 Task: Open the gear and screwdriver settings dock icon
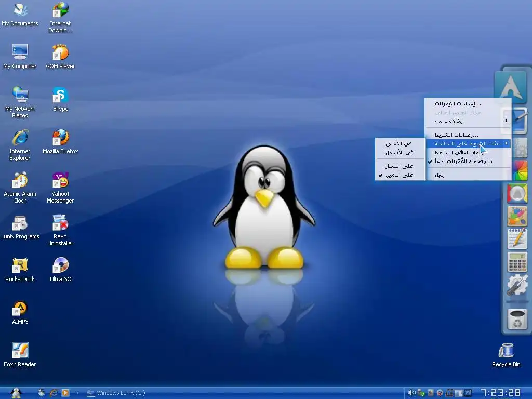517,285
